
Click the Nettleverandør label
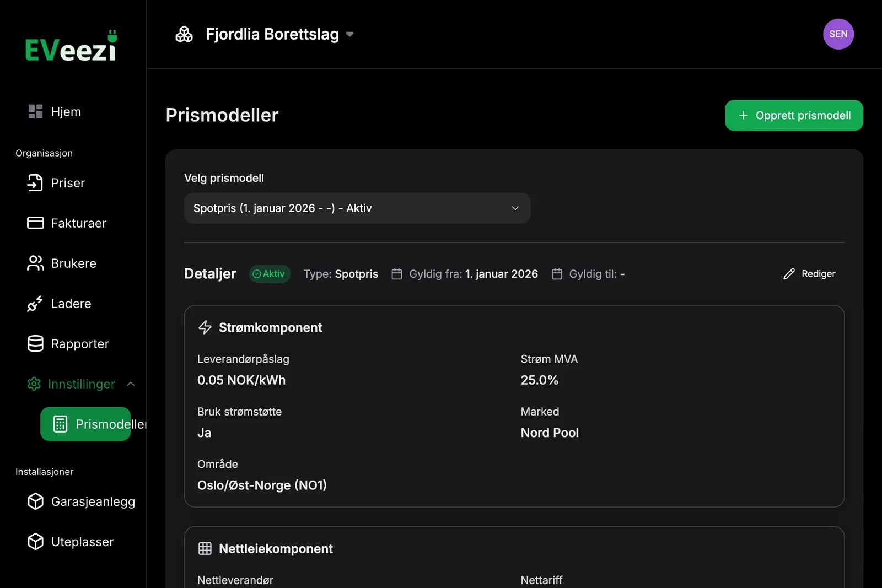point(235,580)
